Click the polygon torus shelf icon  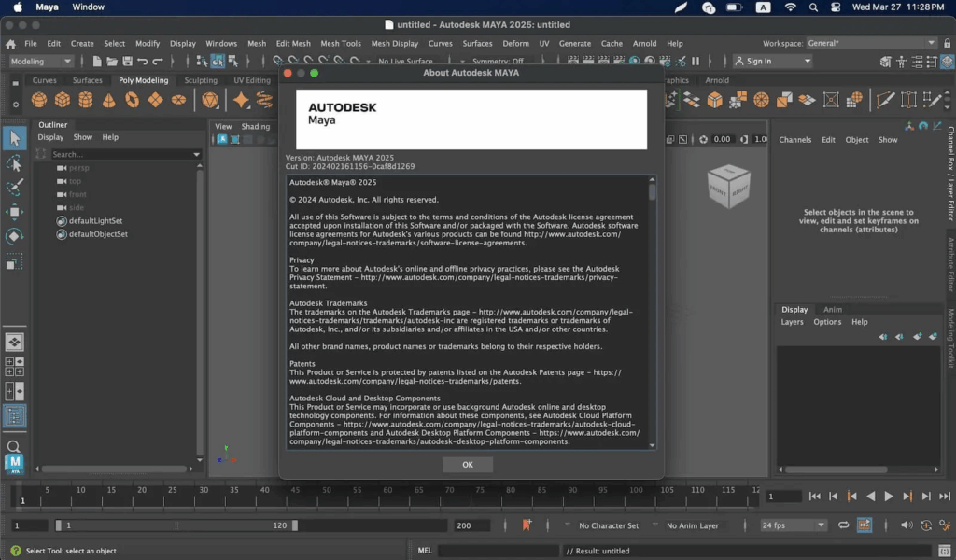point(133,100)
